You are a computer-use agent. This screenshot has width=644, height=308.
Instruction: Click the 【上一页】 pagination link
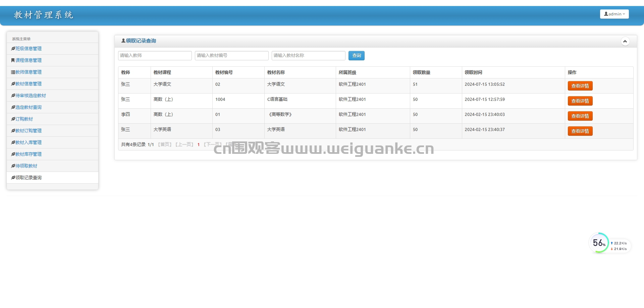[184, 145]
